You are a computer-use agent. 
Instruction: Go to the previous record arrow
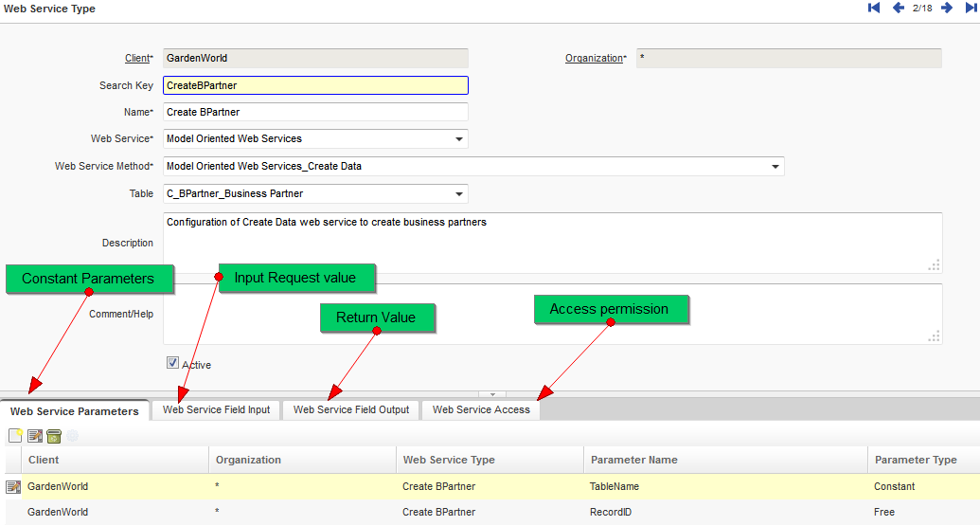[899, 9]
